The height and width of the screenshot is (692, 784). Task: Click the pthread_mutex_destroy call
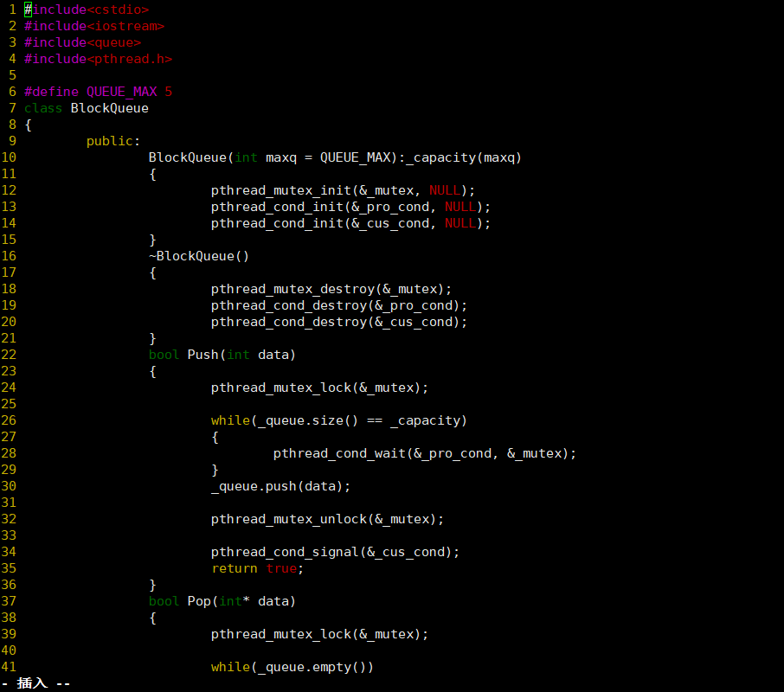pos(331,289)
